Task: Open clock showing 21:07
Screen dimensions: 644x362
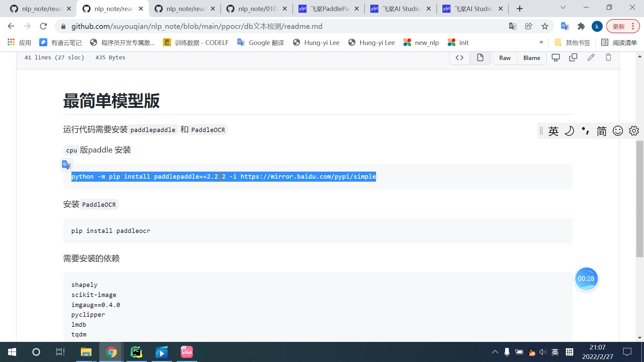Action: point(597,352)
